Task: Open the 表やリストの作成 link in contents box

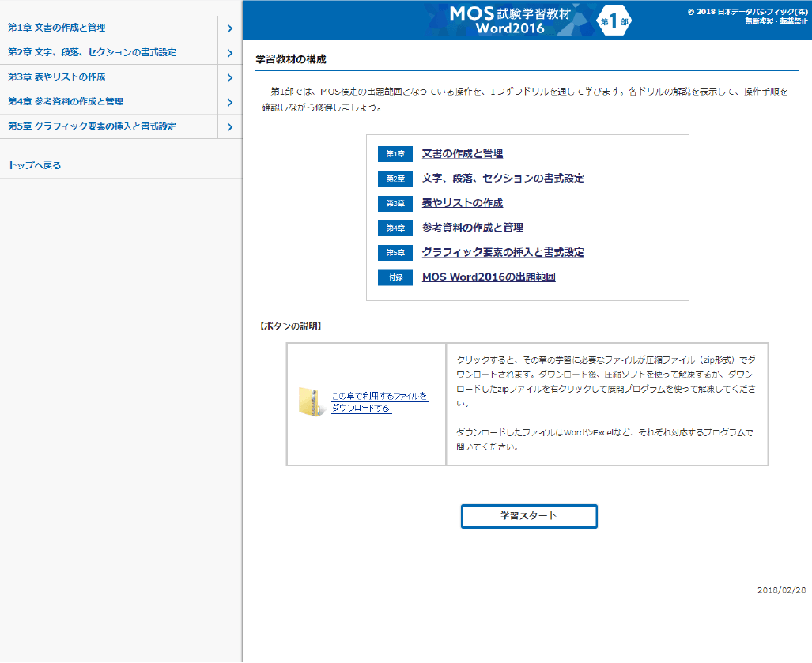Action: 463,203
